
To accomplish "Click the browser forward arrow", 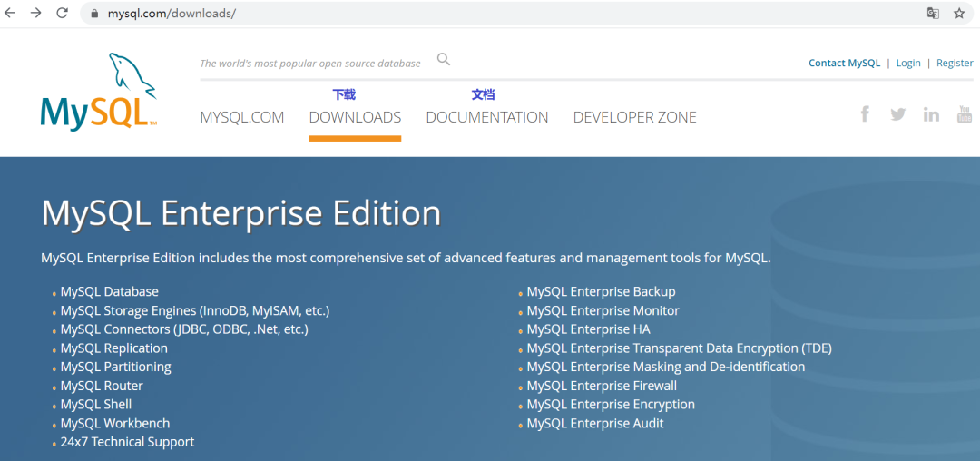I will point(35,13).
